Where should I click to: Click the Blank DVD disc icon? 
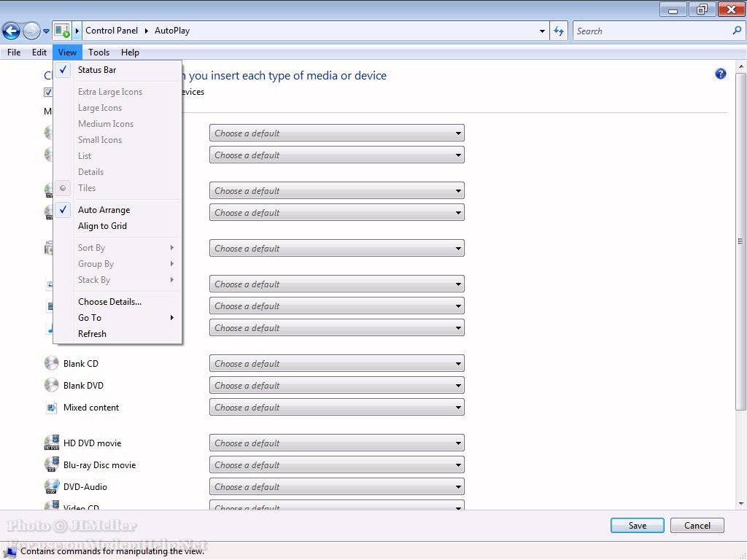(x=52, y=385)
